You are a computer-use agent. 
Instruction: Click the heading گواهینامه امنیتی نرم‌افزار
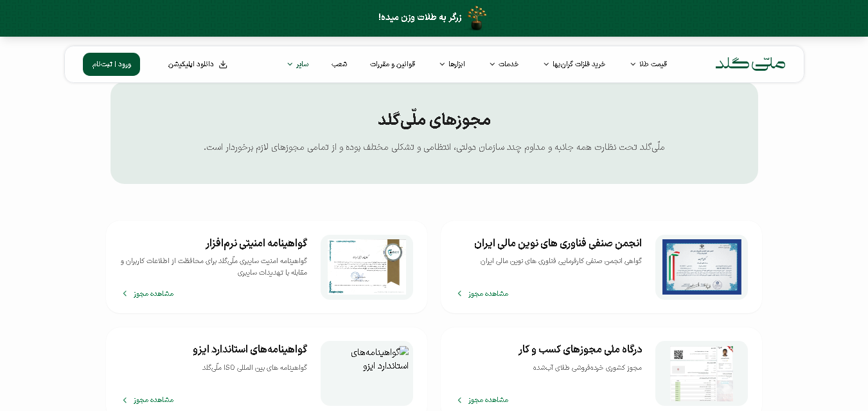(256, 243)
